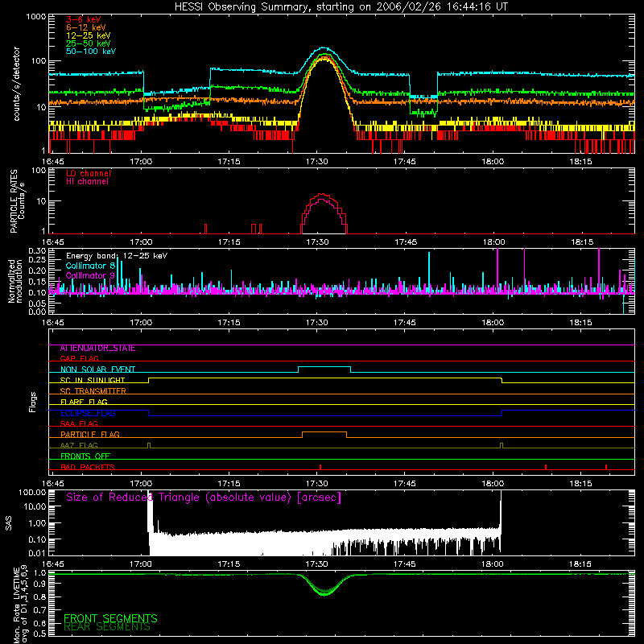Click the 'Energy band: 12-25 keV' label

point(117,256)
